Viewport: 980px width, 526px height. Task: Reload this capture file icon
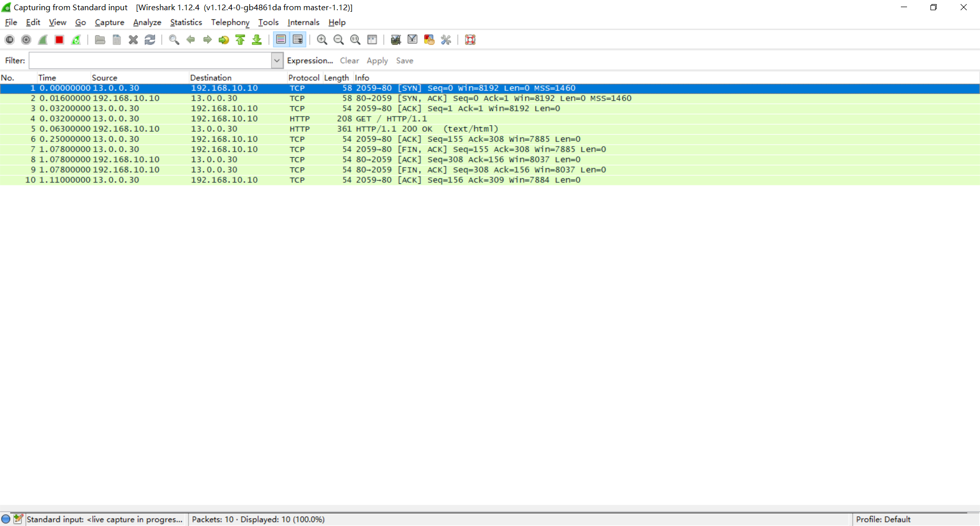(150, 40)
